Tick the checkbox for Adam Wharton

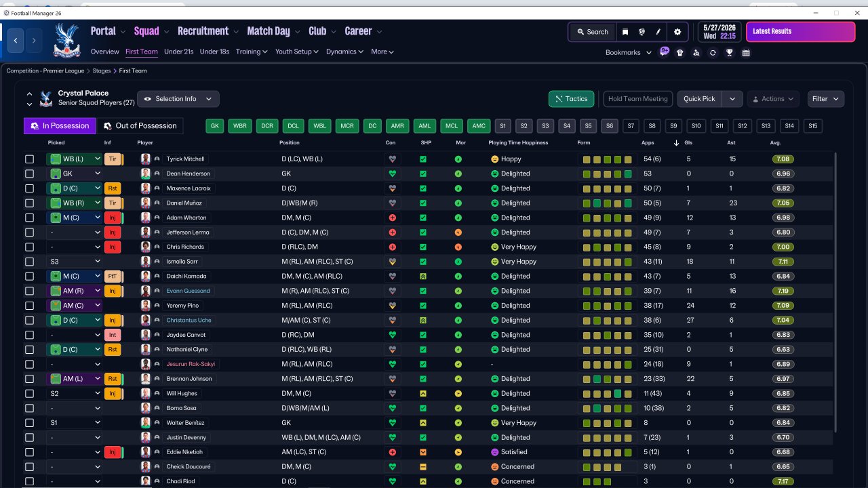click(29, 218)
